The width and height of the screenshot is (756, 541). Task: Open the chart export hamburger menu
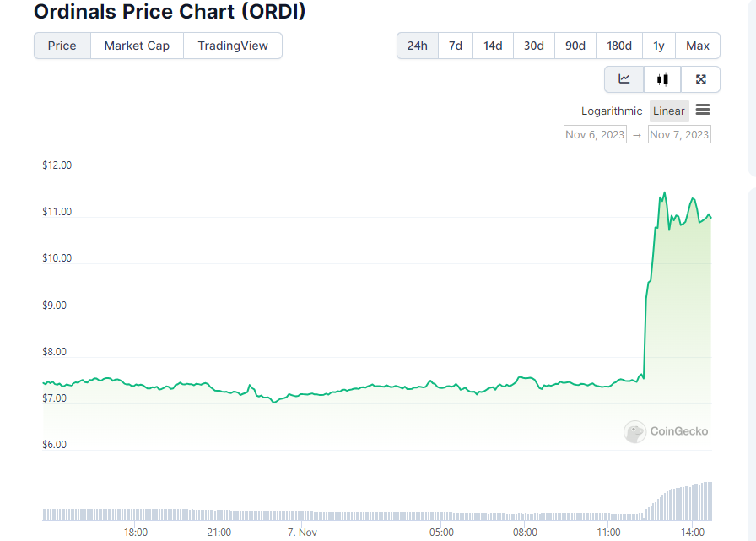703,111
